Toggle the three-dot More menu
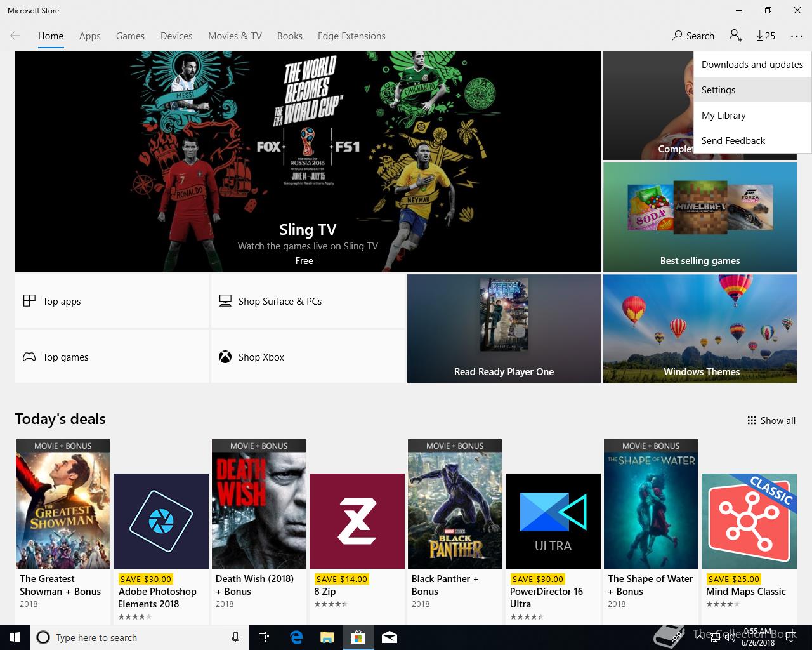 (x=797, y=36)
